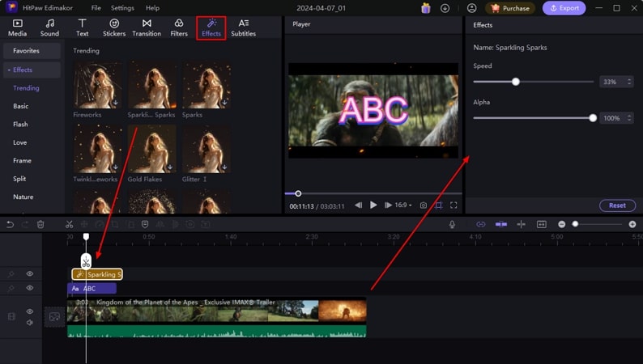The image size is (643, 364).
Task: Hide the ABC text track
Action: pos(29,288)
